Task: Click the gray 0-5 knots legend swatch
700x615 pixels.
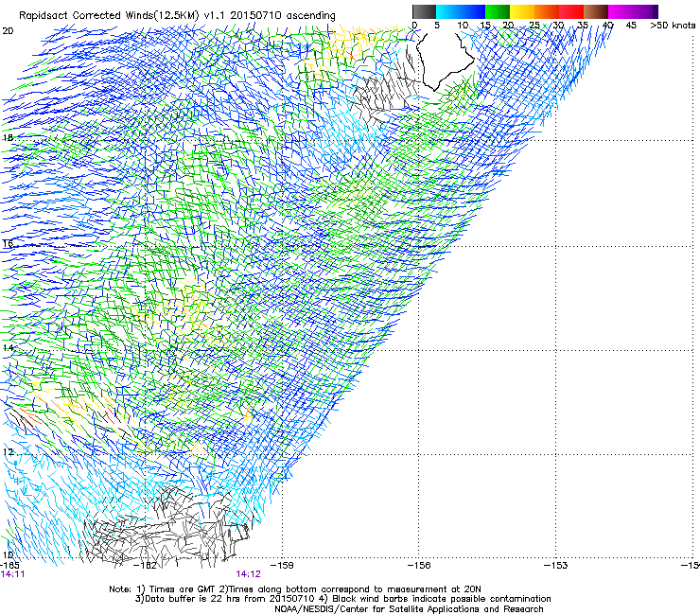Action: coord(424,11)
